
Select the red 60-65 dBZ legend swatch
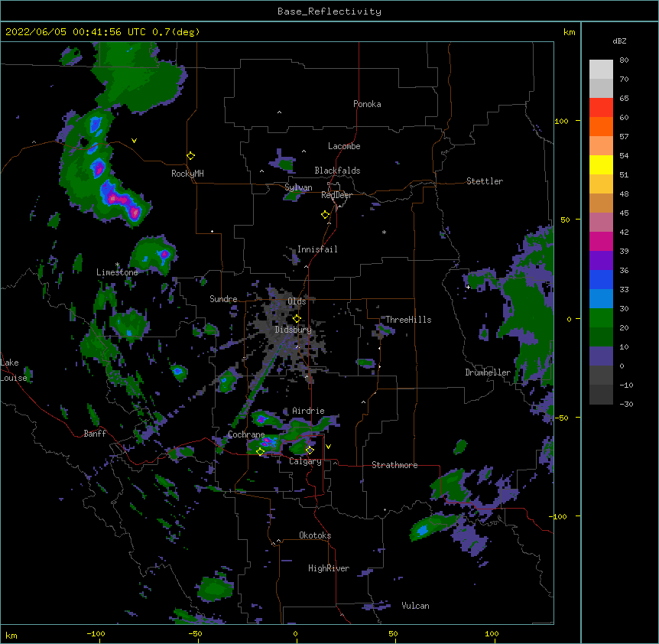click(x=601, y=108)
